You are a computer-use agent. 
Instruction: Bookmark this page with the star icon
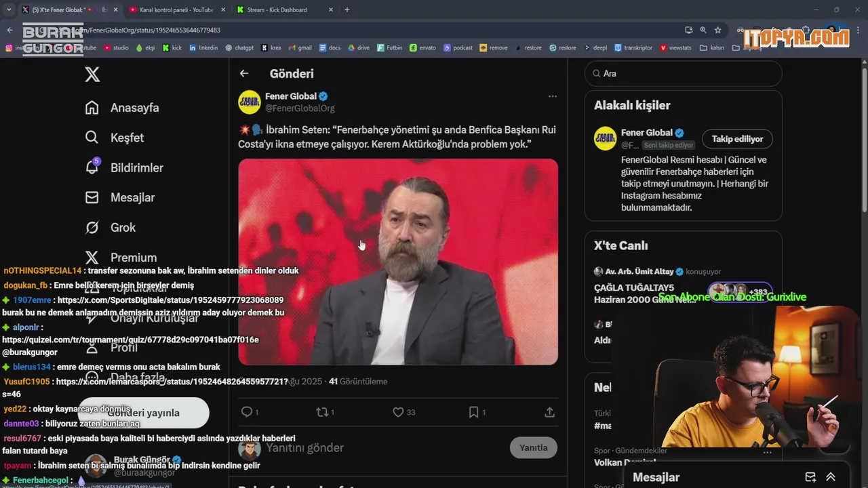click(717, 30)
